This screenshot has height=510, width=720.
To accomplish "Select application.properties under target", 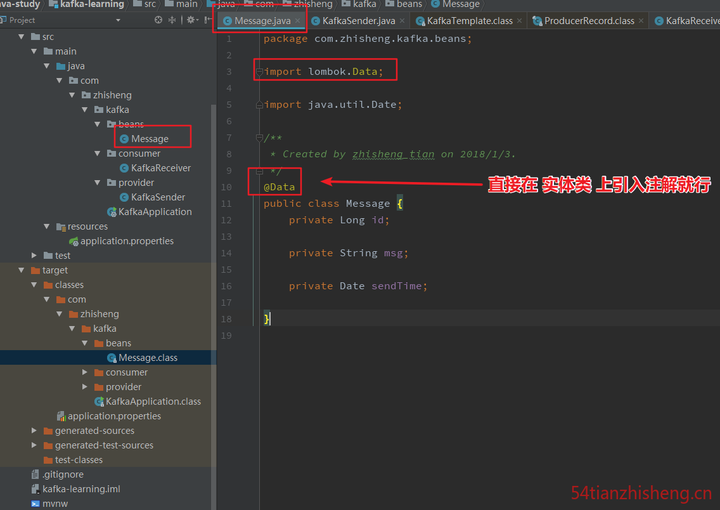I will pos(114,416).
